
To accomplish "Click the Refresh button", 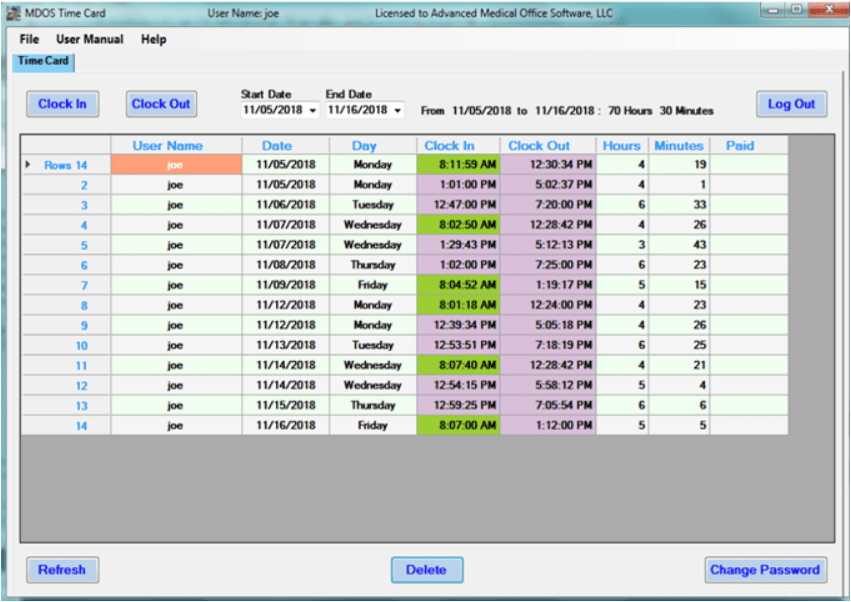I will point(62,570).
